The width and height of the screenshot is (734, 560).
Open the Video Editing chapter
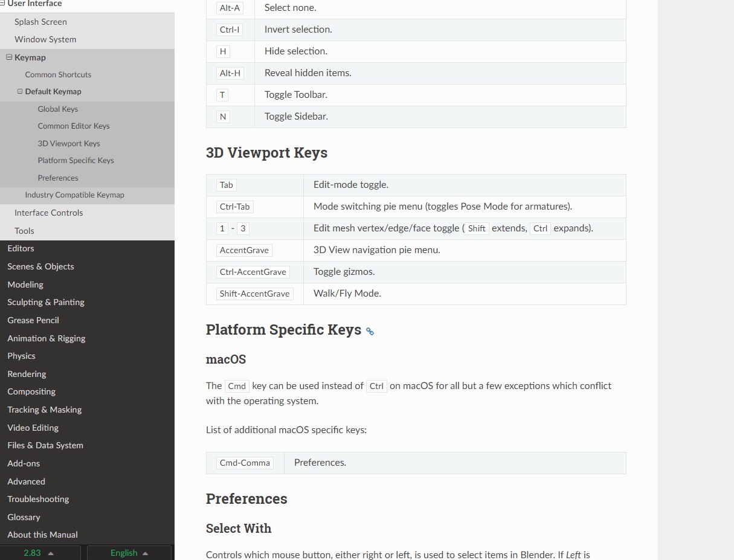[33, 428]
